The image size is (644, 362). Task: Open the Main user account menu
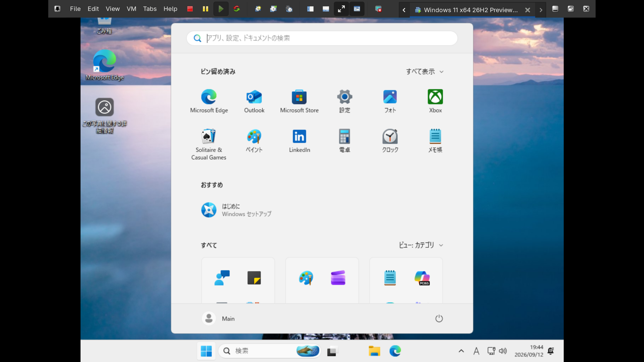coord(218,318)
